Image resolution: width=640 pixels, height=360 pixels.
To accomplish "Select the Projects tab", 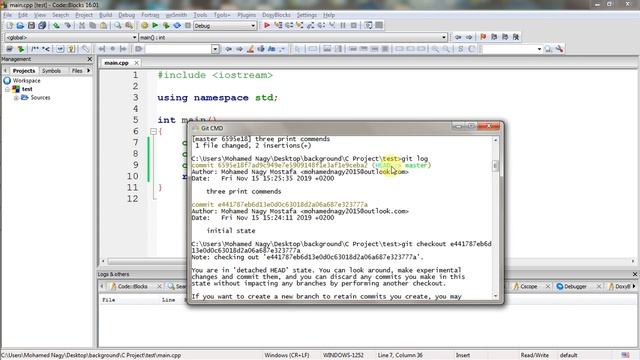I will point(24,71).
